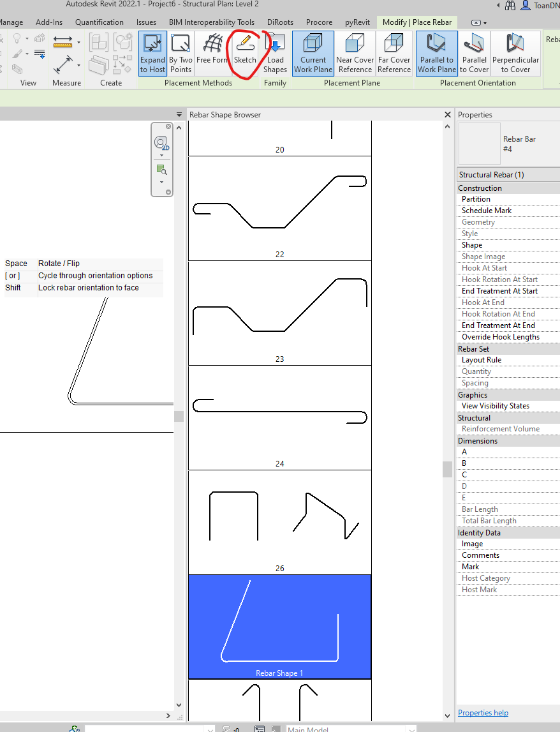Image resolution: width=560 pixels, height=732 pixels.
Task: Open the Properties help link
Action: [483, 712]
